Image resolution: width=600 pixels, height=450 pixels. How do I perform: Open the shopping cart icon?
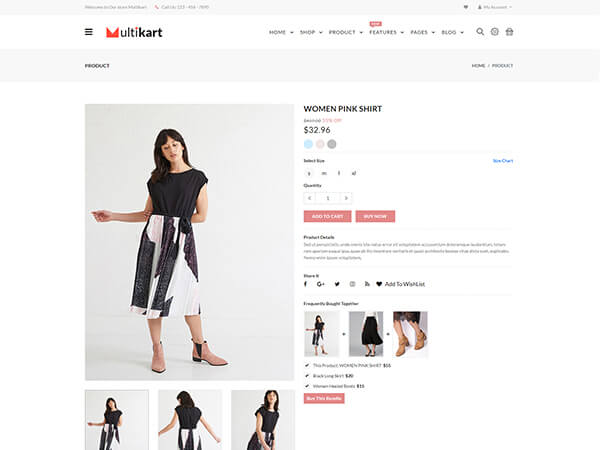coord(509,32)
